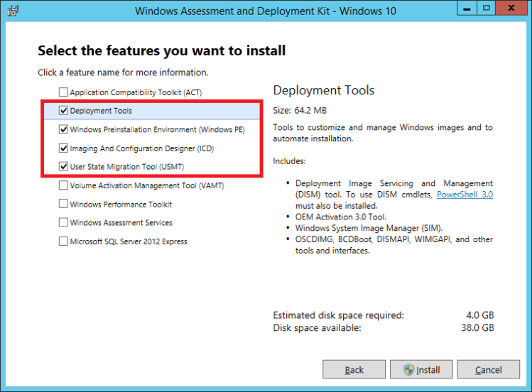532x392 pixels.
Task: Uncheck Windows Preinstallation Environment checkbox
Action: click(64, 130)
